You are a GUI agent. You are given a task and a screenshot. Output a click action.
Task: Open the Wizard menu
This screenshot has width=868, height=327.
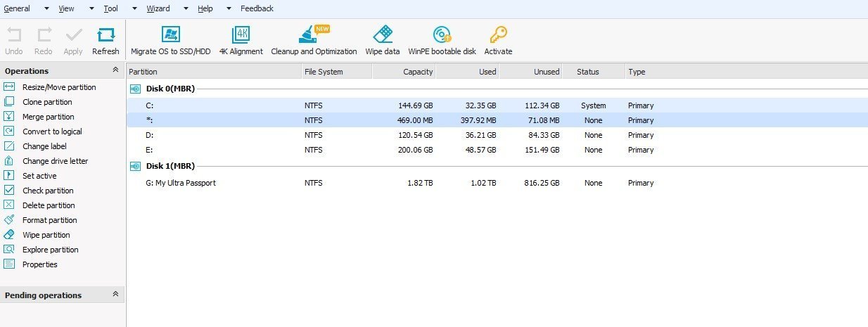tap(158, 8)
